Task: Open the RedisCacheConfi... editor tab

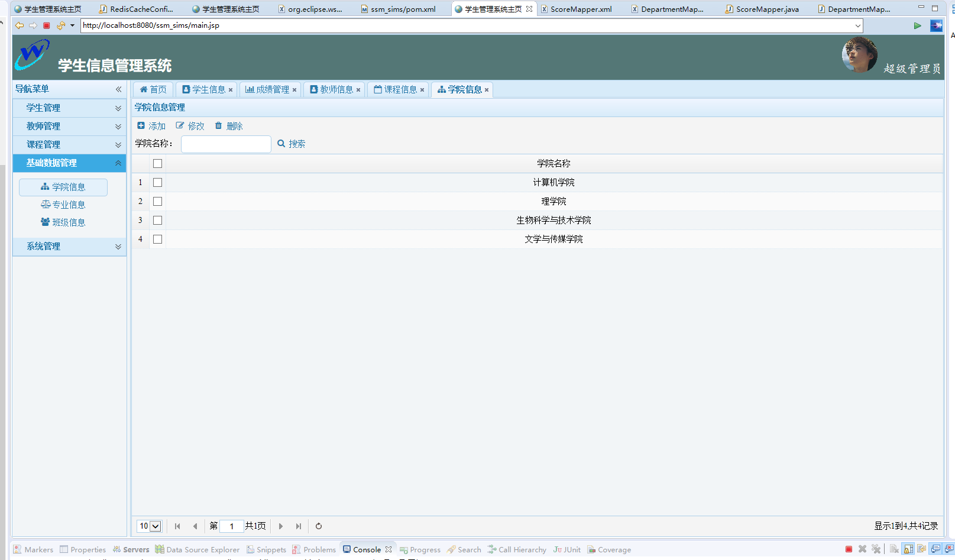Action: (137, 9)
